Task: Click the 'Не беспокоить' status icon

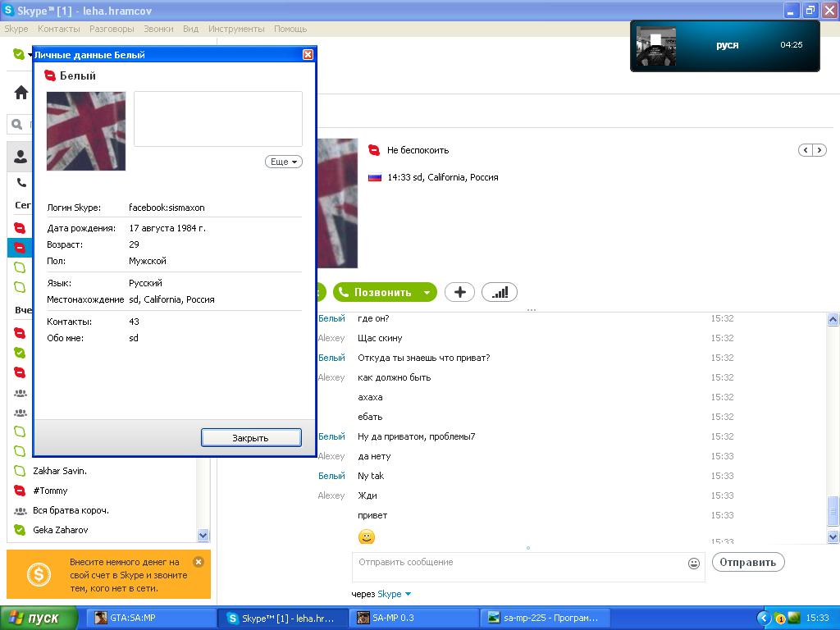Action: (374, 151)
